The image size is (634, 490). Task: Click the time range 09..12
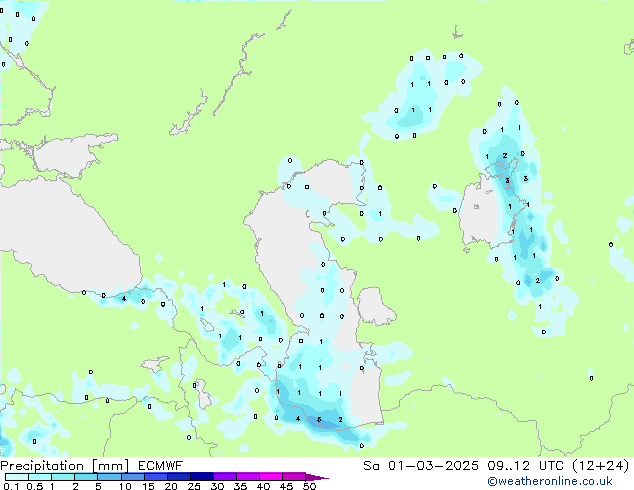[x=509, y=466]
